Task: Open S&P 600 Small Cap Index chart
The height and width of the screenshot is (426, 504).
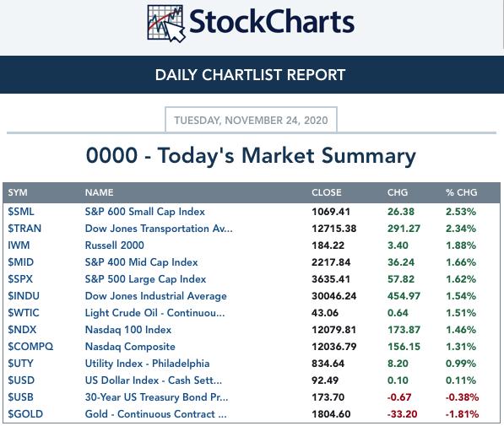Action: click(x=144, y=212)
